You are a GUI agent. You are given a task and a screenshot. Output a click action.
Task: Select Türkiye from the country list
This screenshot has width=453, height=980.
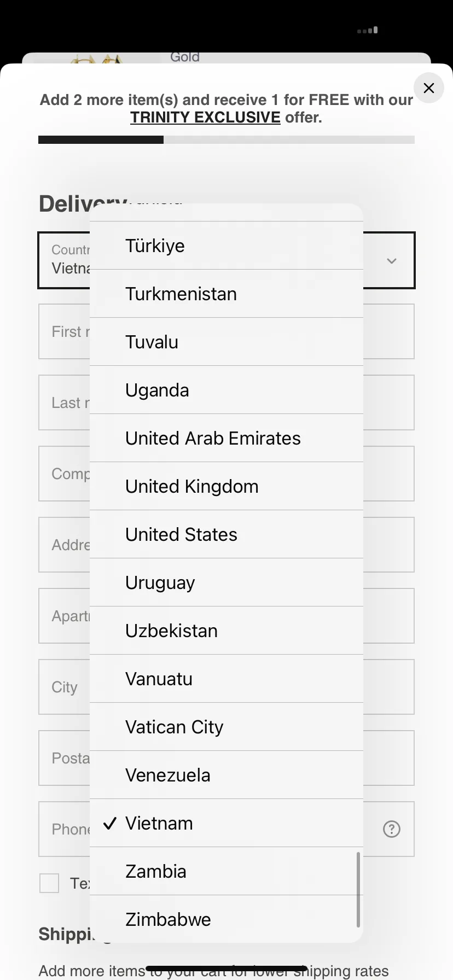coord(226,246)
